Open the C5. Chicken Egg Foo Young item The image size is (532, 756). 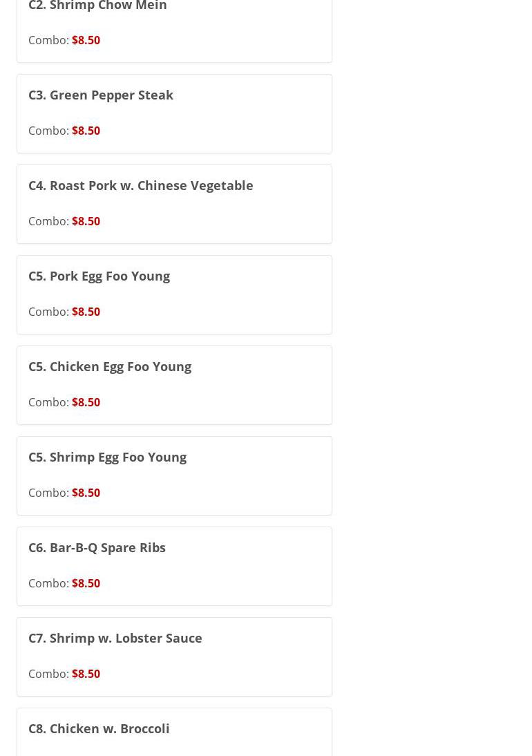tap(110, 366)
